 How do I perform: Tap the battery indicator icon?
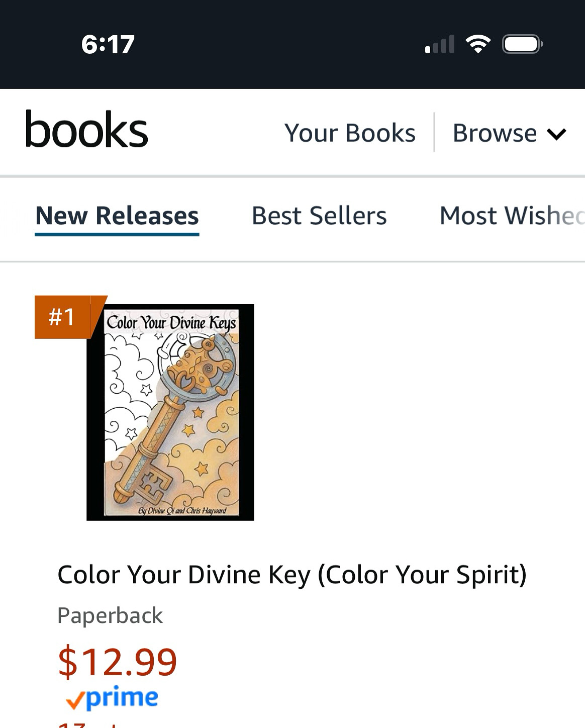[522, 44]
